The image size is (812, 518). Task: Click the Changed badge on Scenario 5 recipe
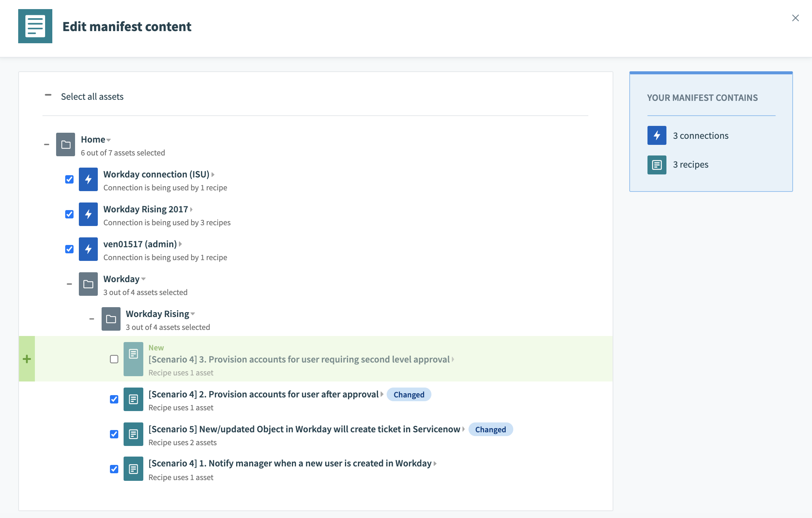point(491,429)
